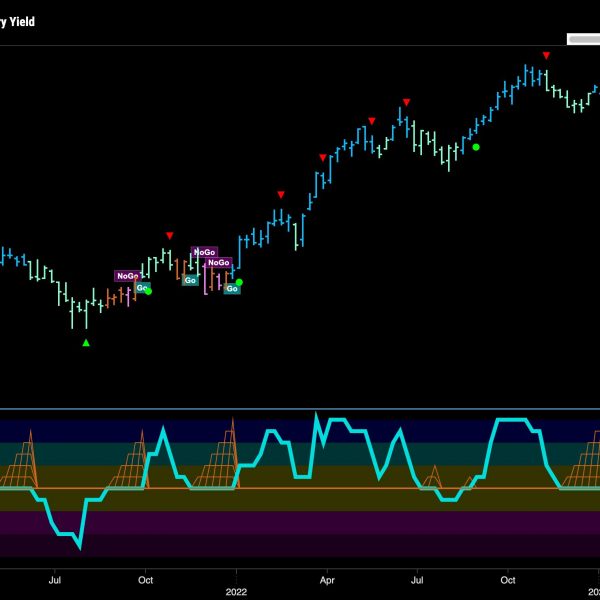Click the 2022 year label on the time axis
Screen dimensions: 600x600
click(x=236, y=592)
